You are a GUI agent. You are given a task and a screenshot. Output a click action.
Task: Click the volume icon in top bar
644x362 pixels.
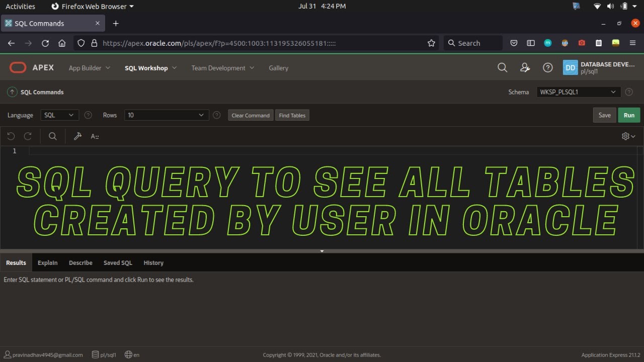click(x=610, y=7)
